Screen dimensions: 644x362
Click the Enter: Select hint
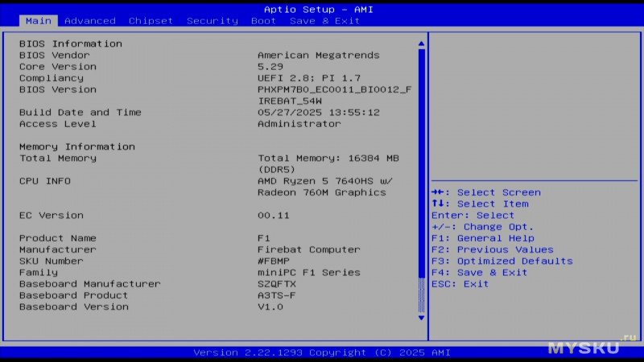point(473,216)
